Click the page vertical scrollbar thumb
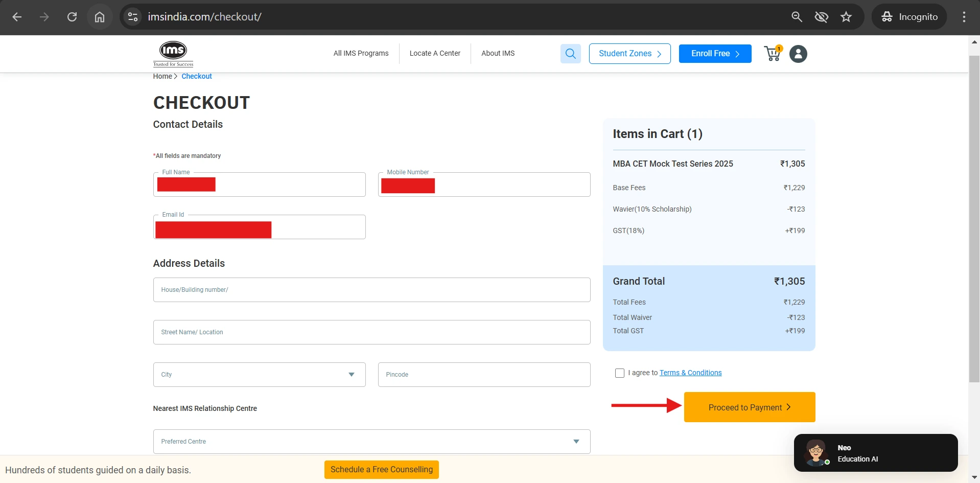 click(x=974, y=219)
